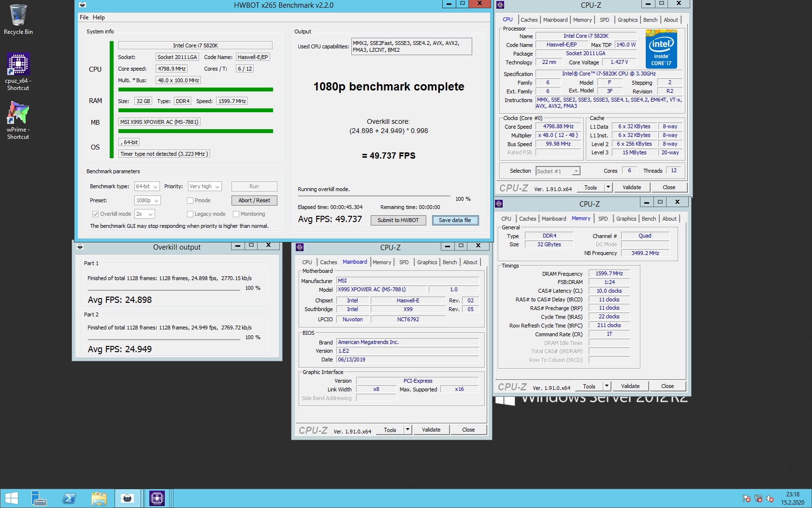
Task: Launch the wPrime shortcut on desktop
Action: [18, 120]
